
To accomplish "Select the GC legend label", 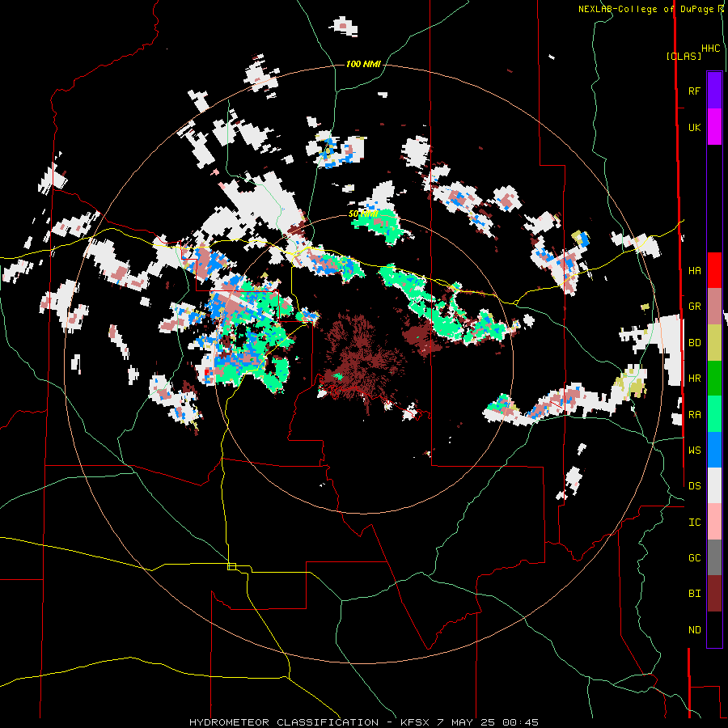I will click(x=694, y=558).
